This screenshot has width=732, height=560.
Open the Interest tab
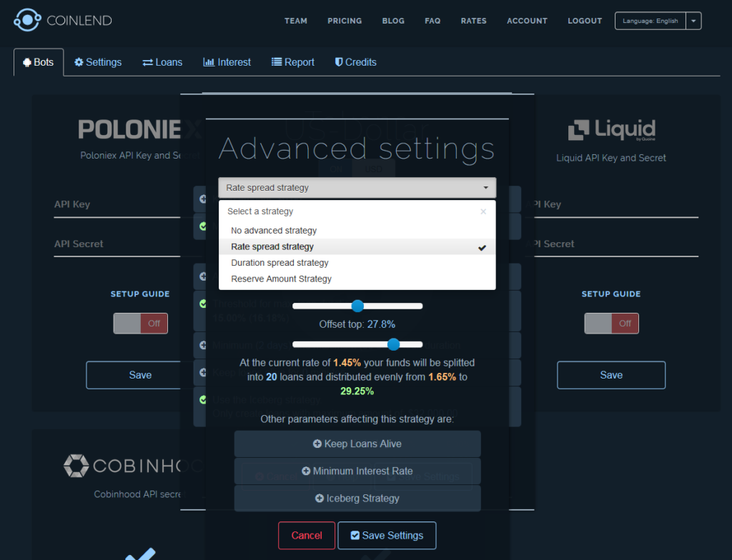tap(227, 62)
